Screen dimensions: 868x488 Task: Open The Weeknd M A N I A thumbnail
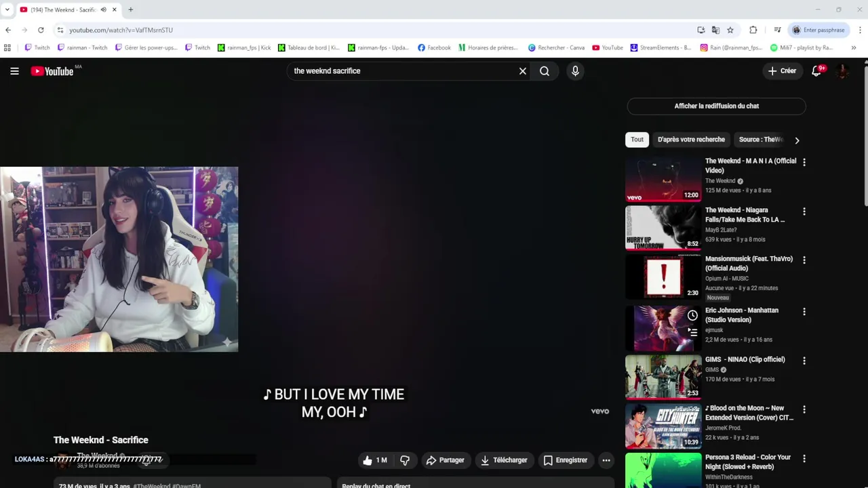pos(663,180)
